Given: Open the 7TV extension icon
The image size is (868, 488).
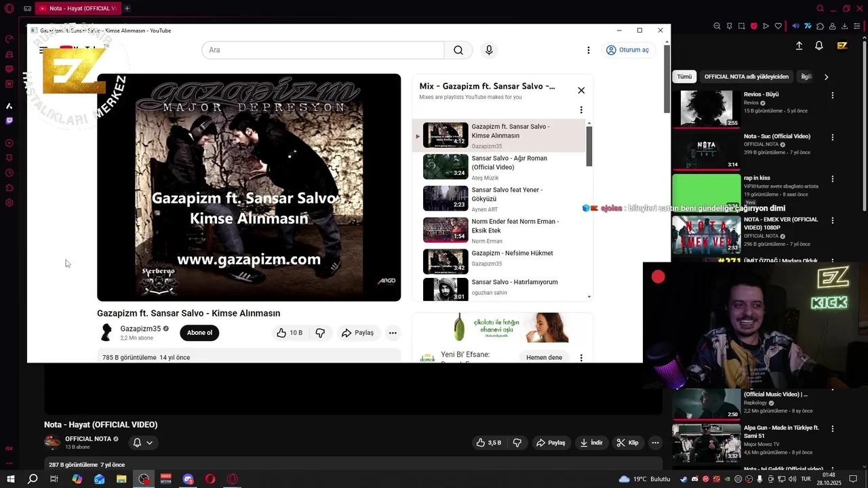Looking at the screenshot, I should [808, 26].
